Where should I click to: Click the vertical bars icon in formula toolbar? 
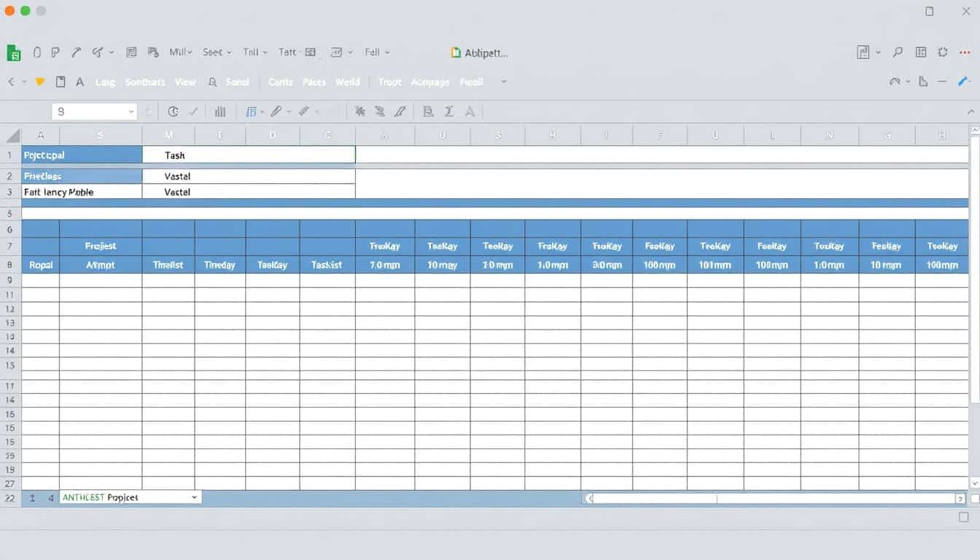(220, 112)
